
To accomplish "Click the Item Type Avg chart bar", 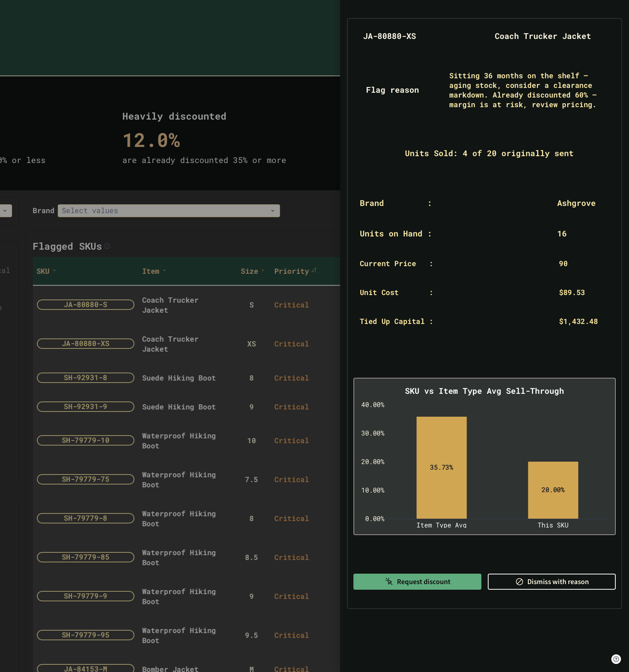I will (x=442, y=468).
